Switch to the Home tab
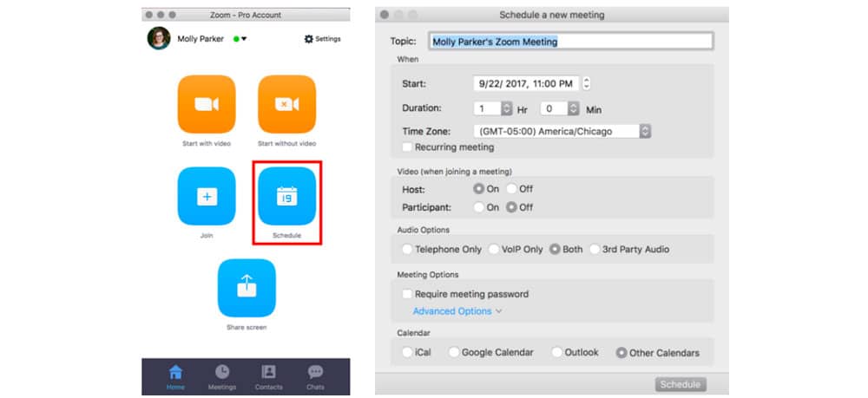The image size is (868, 398). (175, 377)
